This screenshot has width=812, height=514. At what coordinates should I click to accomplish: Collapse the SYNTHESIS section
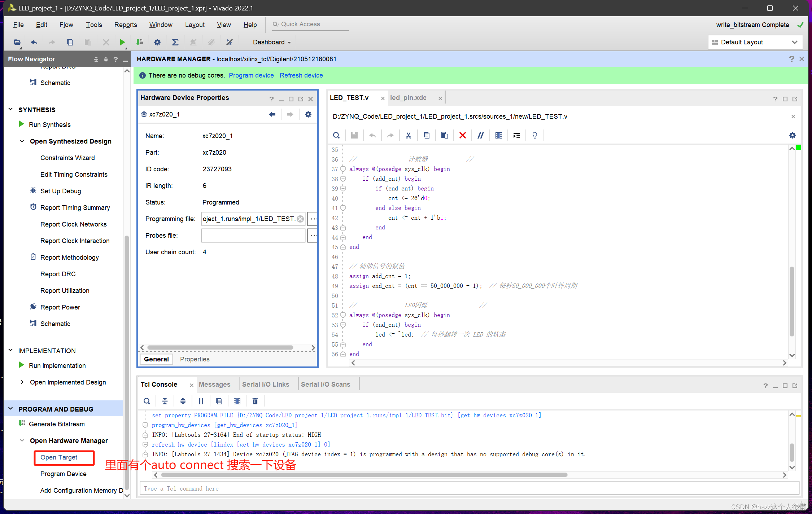point(11,109)
